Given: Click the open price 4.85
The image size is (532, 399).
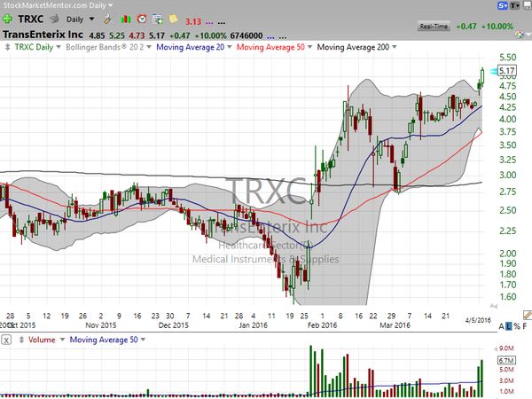Looking at the screenshot, I should (x=97, y=35).
